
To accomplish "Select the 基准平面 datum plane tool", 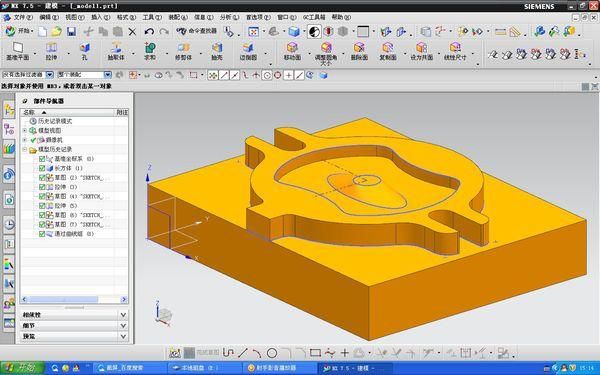I will [x=18, y=52].
